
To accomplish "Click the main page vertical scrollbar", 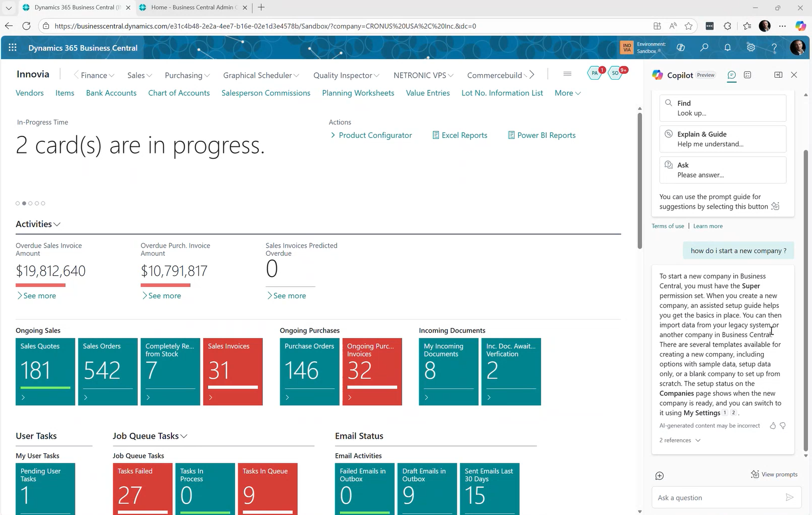I will click(639, 181).
